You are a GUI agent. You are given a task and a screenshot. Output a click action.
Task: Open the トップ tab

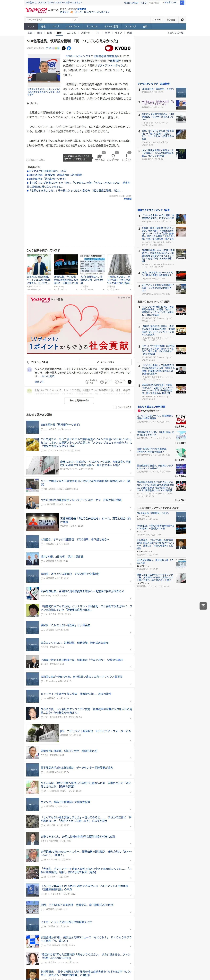[x=31, y=27]
